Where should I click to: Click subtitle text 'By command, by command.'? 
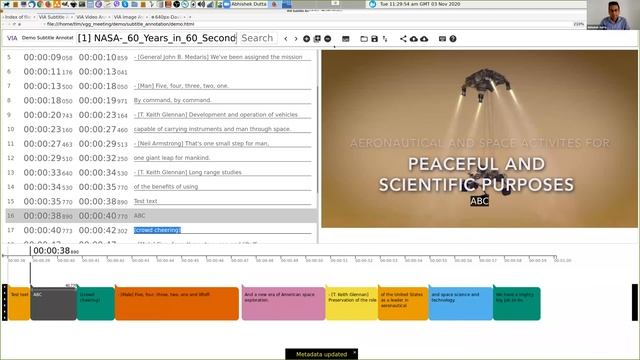(x=173, y=100)
